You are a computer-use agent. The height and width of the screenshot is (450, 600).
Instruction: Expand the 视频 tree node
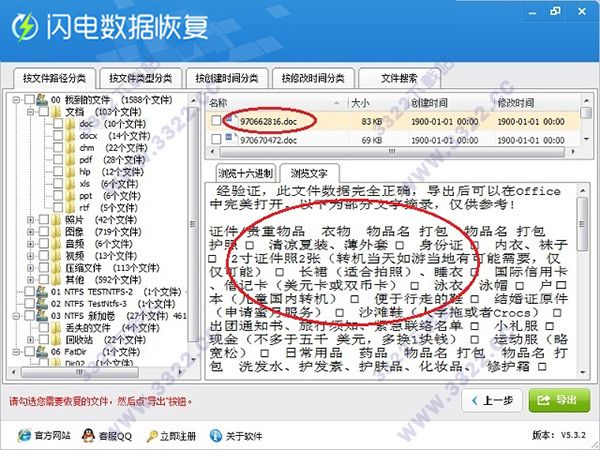point(30,256)
